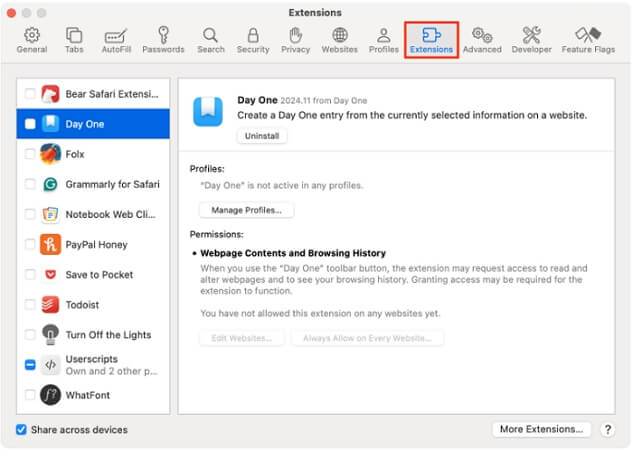Click the Userscripts code icon
Image resolution: width=633 pixels, height=450 pixels.
(50, 365)
